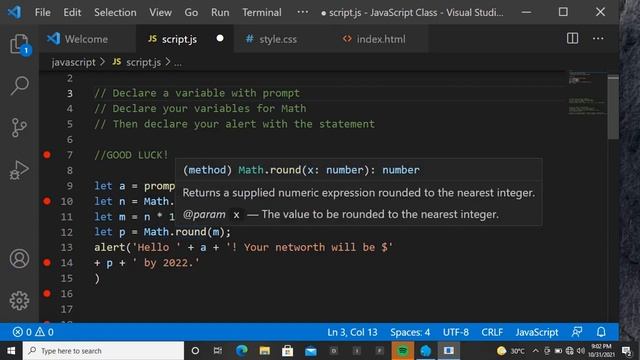Open the Mail app from the taskbar
The width and height of the screenshot is (640, 360).
(x=311, y=351)
